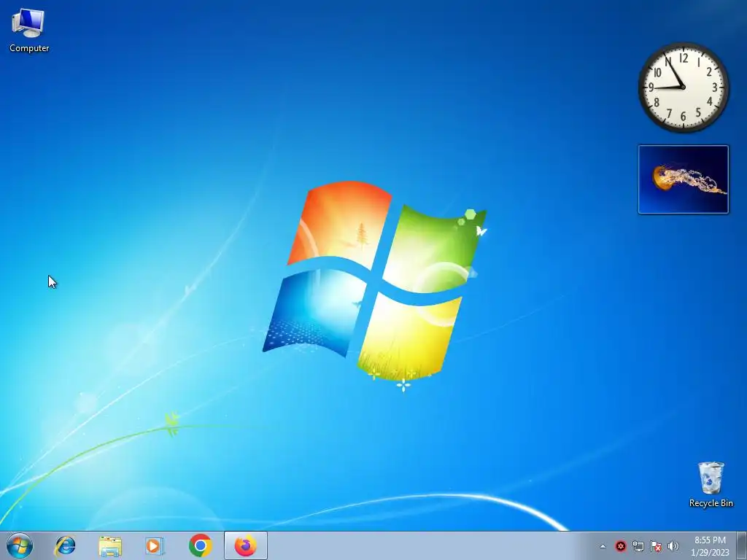The image size is (747, 560).
Task: Select the Computer desktop icon
Action: 28,31
